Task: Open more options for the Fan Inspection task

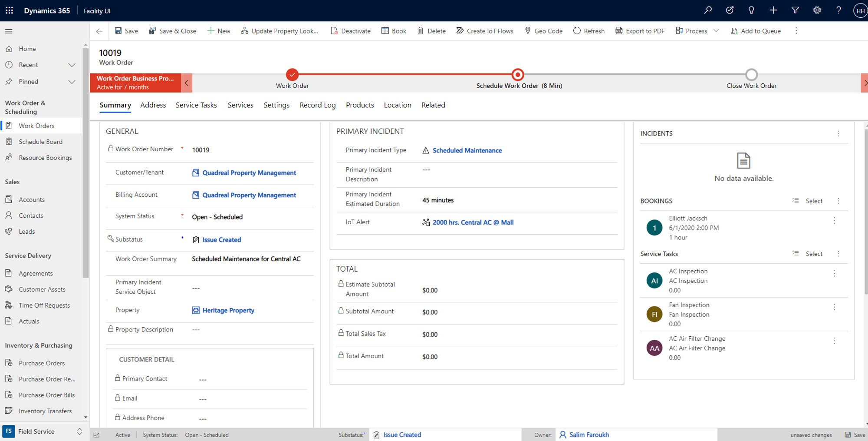Action: click(834, 307)
